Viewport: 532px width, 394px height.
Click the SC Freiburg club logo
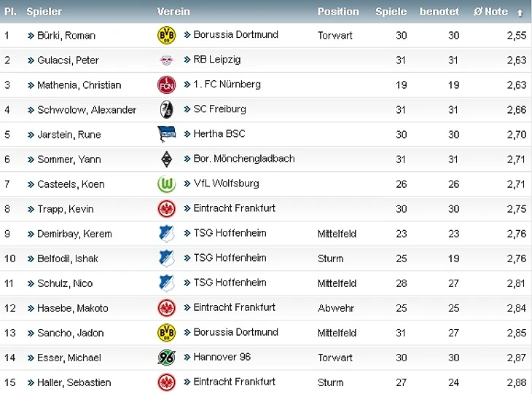pos(166,109)
